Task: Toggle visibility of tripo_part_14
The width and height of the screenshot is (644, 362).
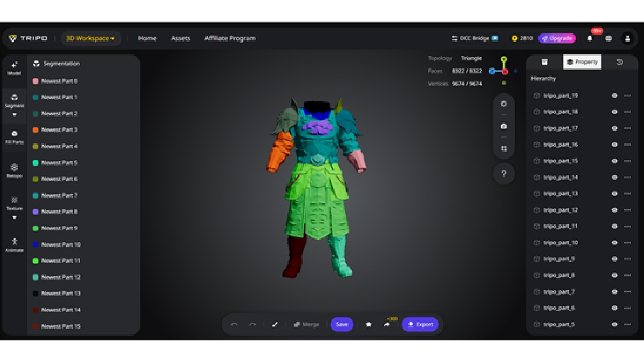Action: coord(614,177)
